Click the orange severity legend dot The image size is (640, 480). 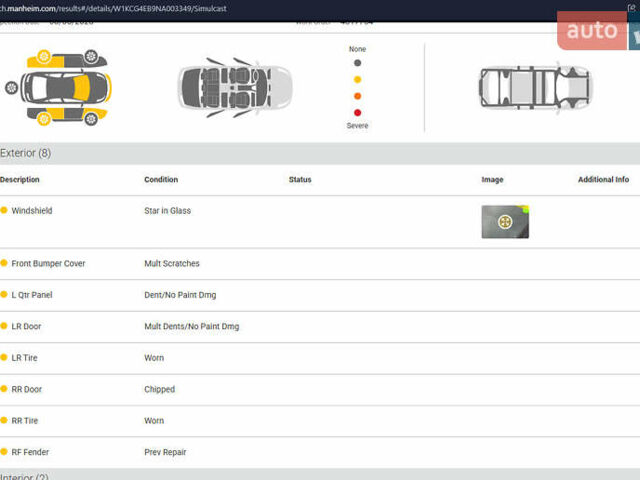point(357,96)
